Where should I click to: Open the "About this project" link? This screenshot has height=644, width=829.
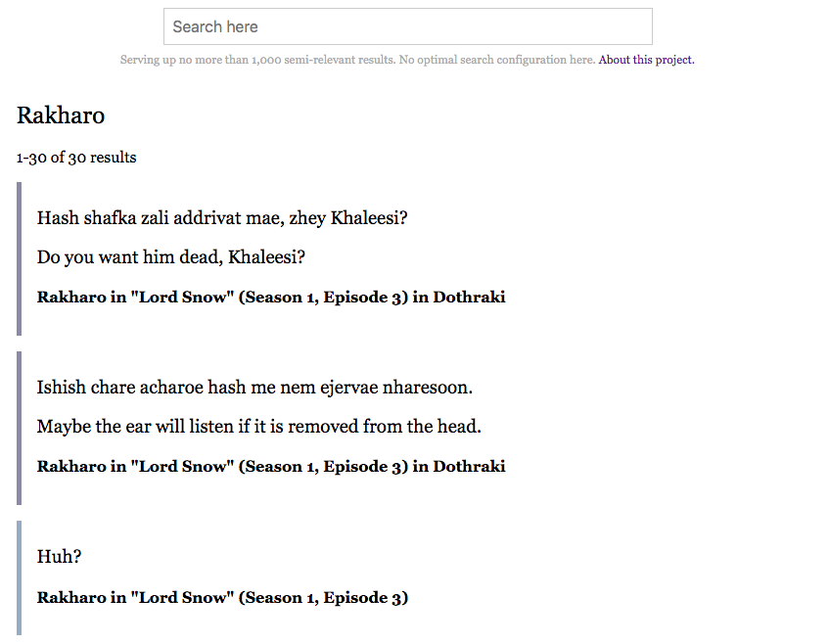(x=646, y=60)
